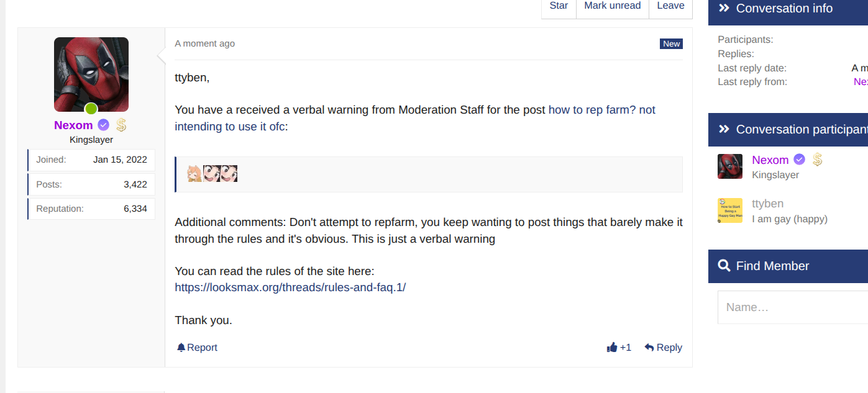
Task: Click ttyben's yellow avatar thumbnail
Action: [730, 210]
